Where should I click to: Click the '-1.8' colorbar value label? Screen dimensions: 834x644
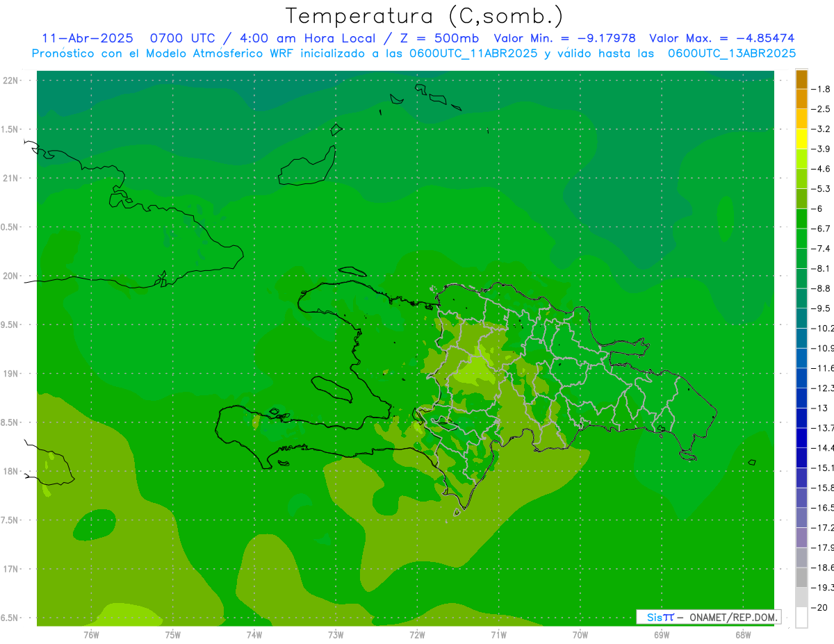pyautogui.click(x=821, y=89)
